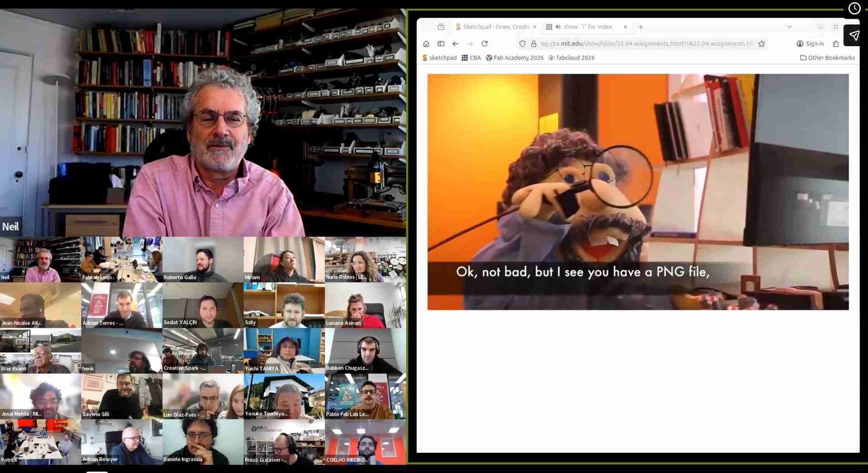Open the sketchpad bookmark
The height and width of the screenshot is (473, 868).
439,58
